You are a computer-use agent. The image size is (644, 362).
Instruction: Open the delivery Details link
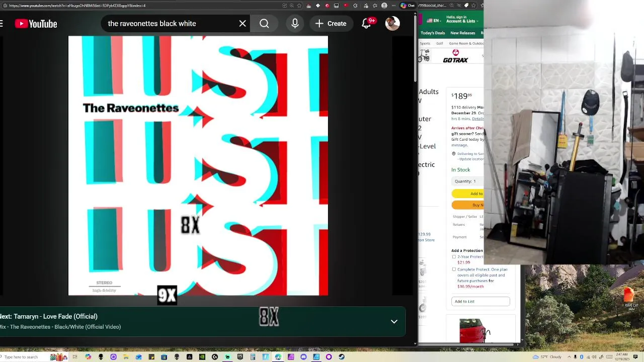(478, 119)
